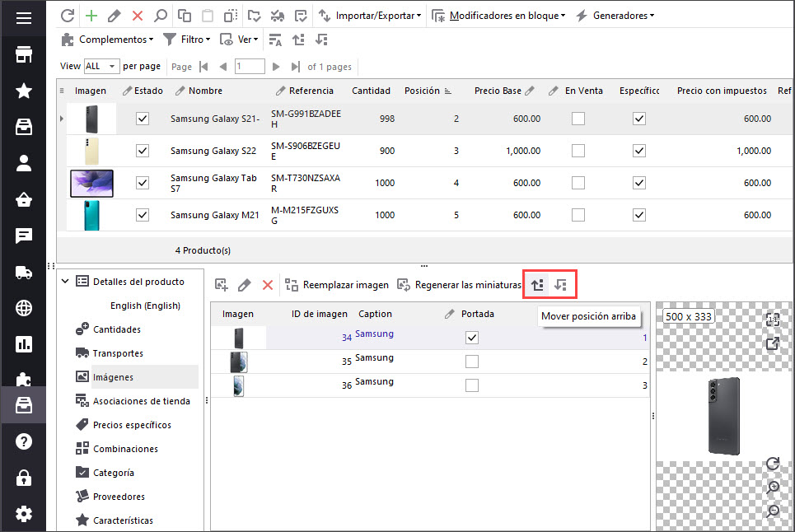Click the refresh icon in top toolbar

68,15
